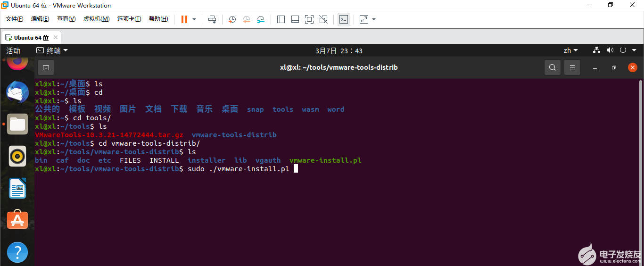Open the 帮助(H) menu

click(x=158, y=19)
